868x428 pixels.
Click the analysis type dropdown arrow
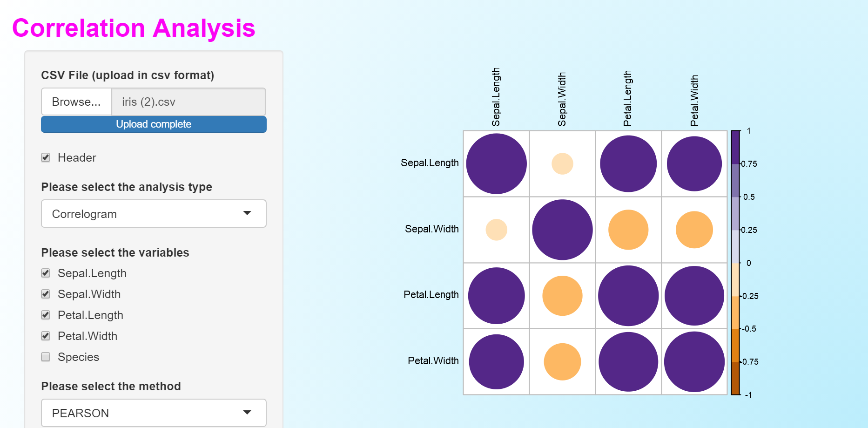[247, 213]
